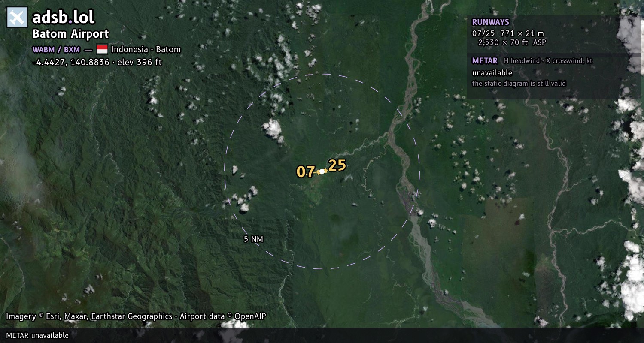Screen dimensions: 644x343
Task: Click the Imagery © Esri attribution text
Action: [x=136, y=316]
